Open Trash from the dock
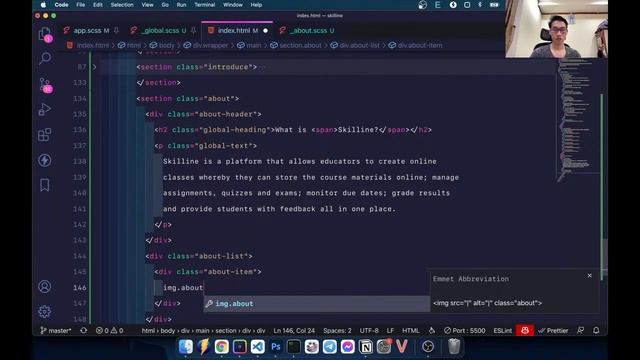The height and width of the screenshot is (360, 640). click(454, 347)
